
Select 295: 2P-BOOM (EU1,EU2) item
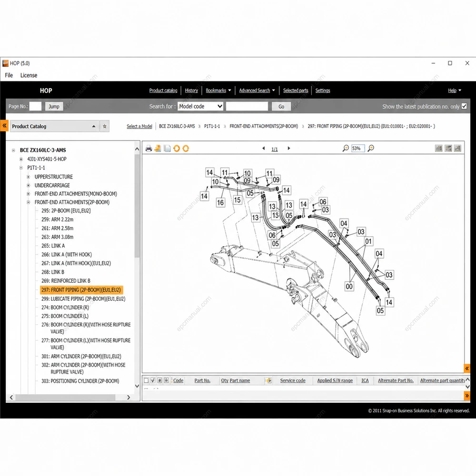point(66,211)
